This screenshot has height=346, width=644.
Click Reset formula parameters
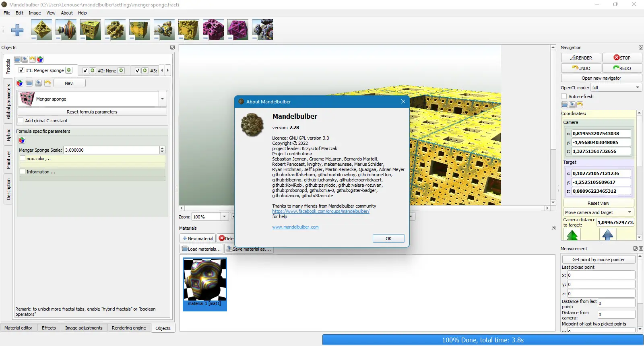click(92, 112)
